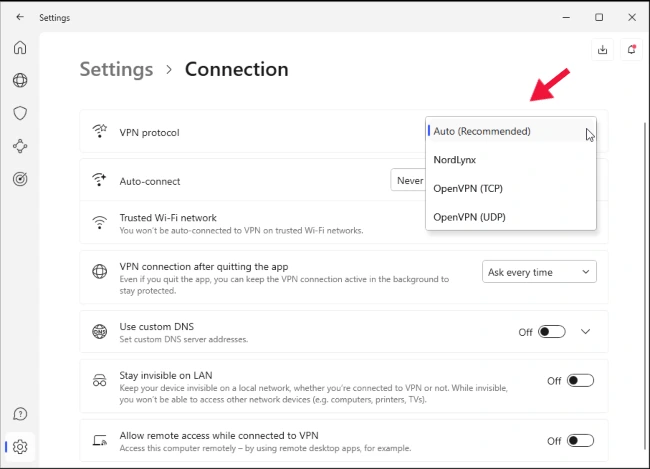Viewport: 650px width, 469px height.
Task: Open the Meshnet icon in sidebar
Action: (x=20, y=146)
